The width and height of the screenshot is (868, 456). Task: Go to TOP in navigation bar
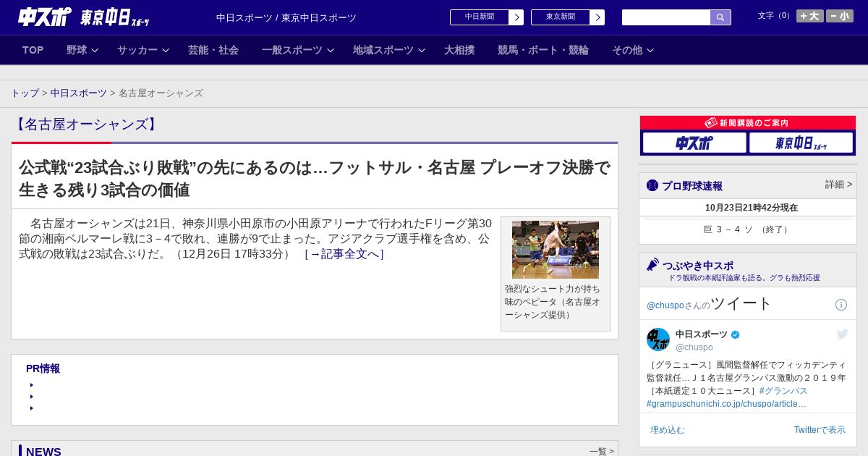tap(33, 50)
